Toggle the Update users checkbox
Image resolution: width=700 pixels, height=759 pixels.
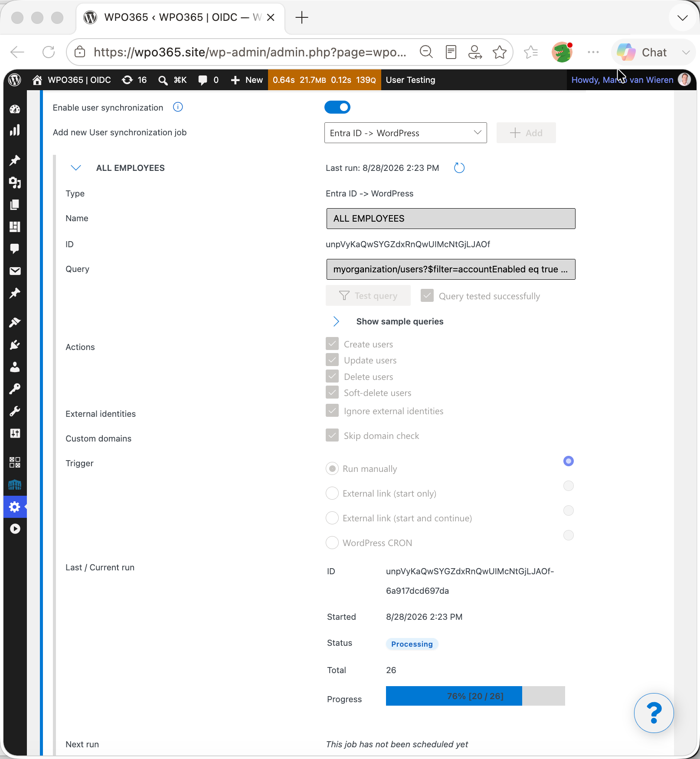pos(332,360)
